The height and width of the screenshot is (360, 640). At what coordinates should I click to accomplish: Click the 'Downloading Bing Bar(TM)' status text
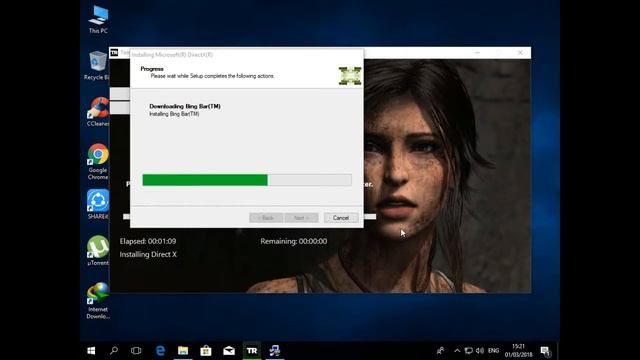pos(185,106)
